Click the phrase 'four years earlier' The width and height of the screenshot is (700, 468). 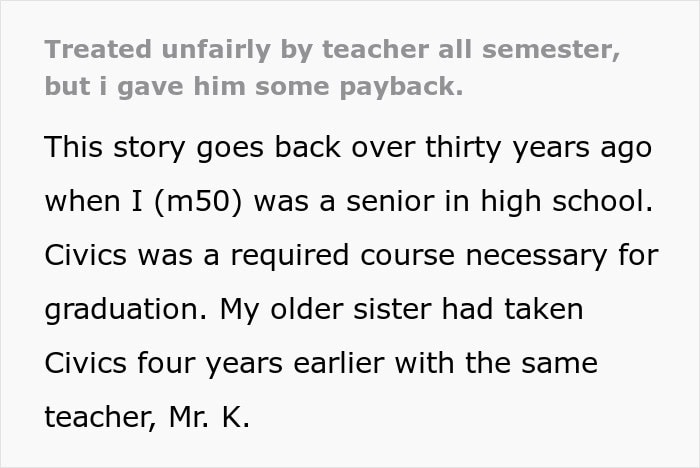(x=261, y=364)
